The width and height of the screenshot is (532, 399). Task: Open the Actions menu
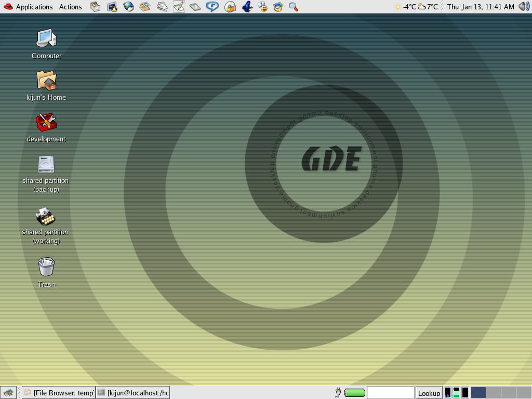point(70,7)
